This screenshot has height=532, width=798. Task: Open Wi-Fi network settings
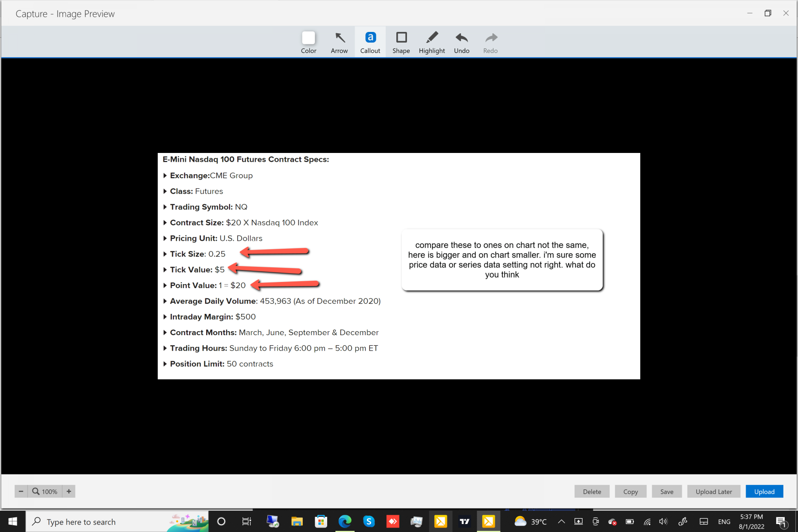coord(647,521)
